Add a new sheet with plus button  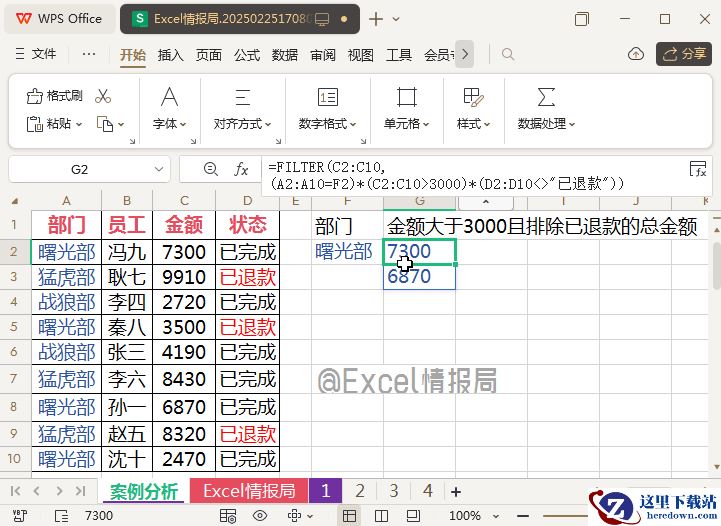[456, 492]
